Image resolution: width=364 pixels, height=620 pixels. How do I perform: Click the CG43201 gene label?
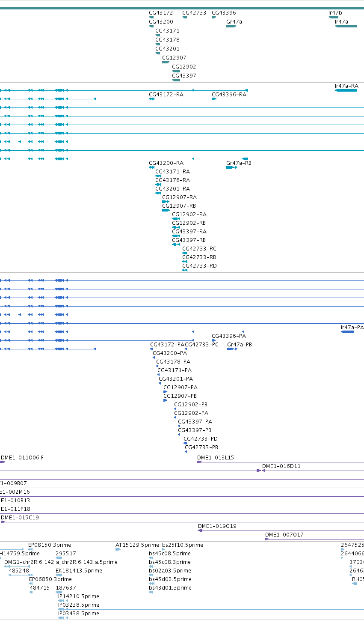coord(167,49)
